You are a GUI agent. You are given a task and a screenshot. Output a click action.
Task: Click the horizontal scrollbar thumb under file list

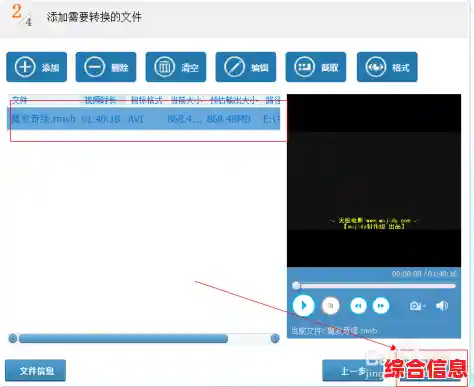tap(123, 339)
